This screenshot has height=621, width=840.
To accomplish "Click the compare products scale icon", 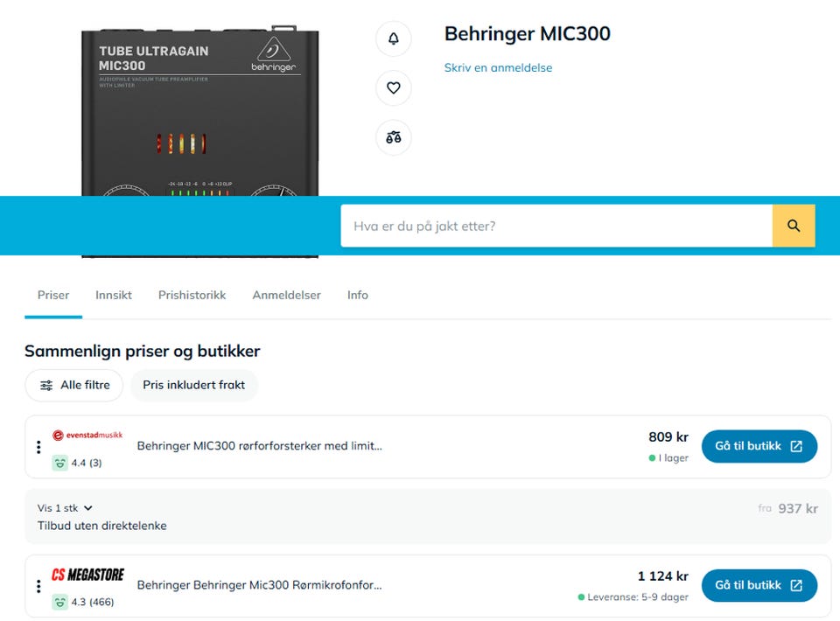I will (x=393, y=137).
